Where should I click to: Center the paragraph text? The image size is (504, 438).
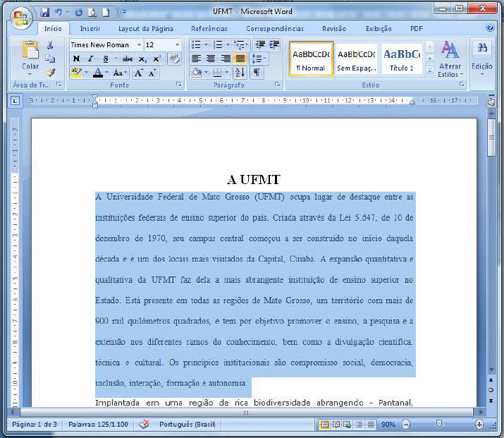click(x=211, y=59)
